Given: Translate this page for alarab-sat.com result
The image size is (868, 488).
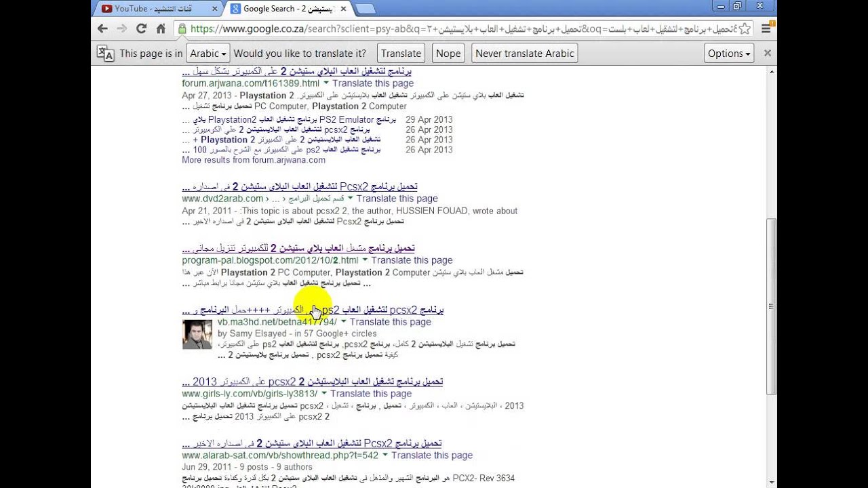Looking at the screenshot, I should pos(432,455).
